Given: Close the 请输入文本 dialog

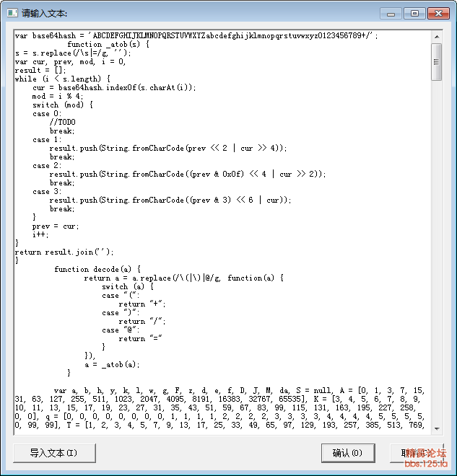Looking at the screenshot, I should click(x=438, y=14).
